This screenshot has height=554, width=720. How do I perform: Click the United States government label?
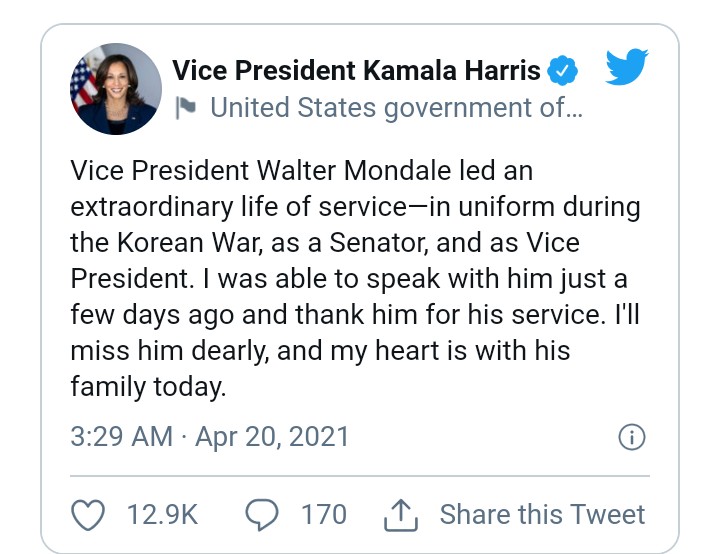tap(395, 108)
